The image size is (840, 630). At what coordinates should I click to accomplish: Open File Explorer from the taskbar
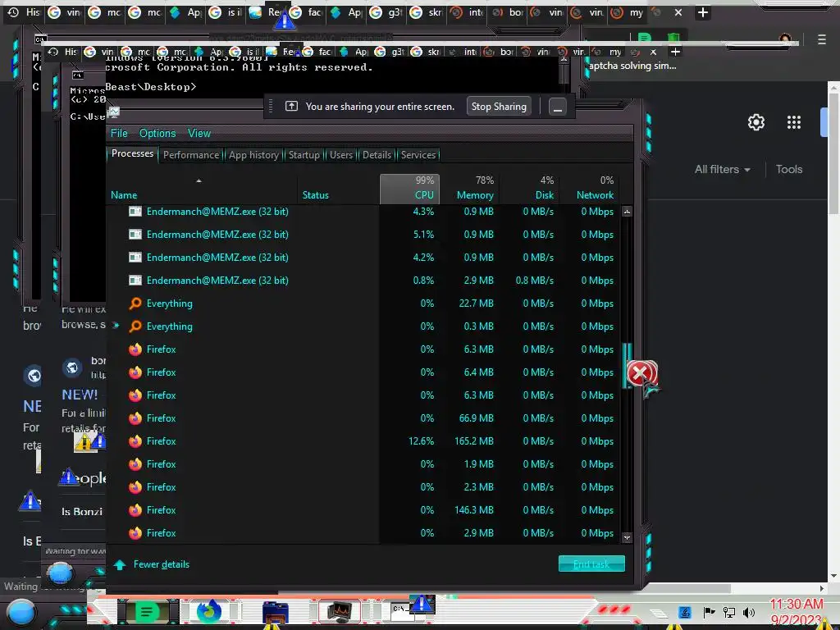[276, 612]
